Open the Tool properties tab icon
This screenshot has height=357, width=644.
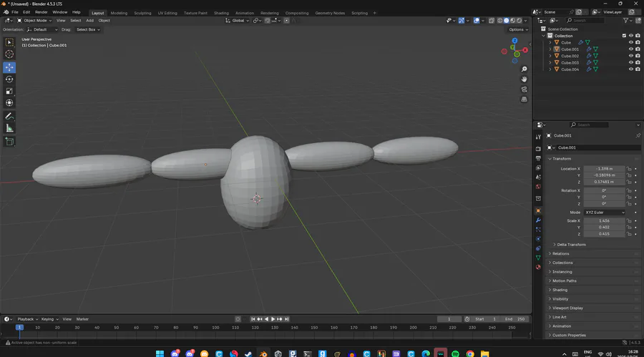pyautogui.click(x=538, y=137)
